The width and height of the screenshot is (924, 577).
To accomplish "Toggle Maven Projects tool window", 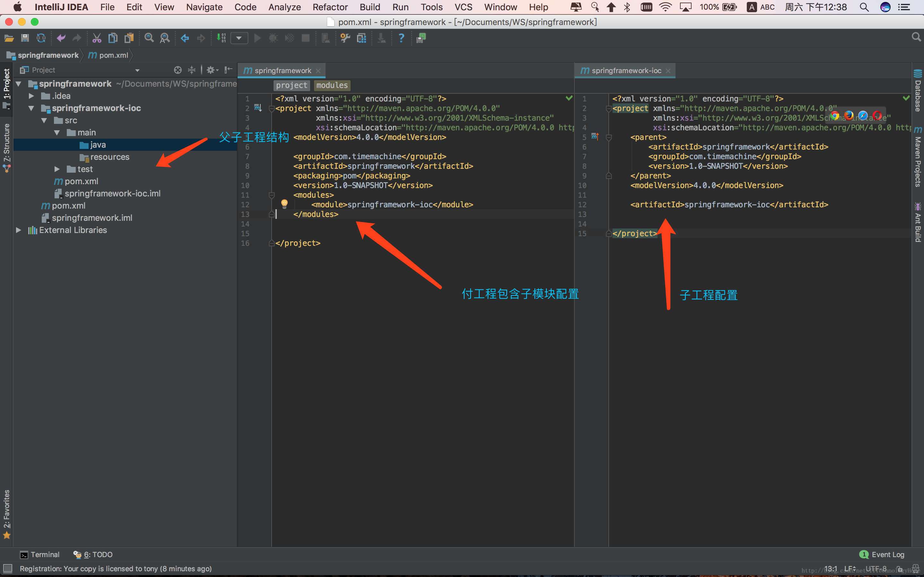I will click(x=918, y=157).
